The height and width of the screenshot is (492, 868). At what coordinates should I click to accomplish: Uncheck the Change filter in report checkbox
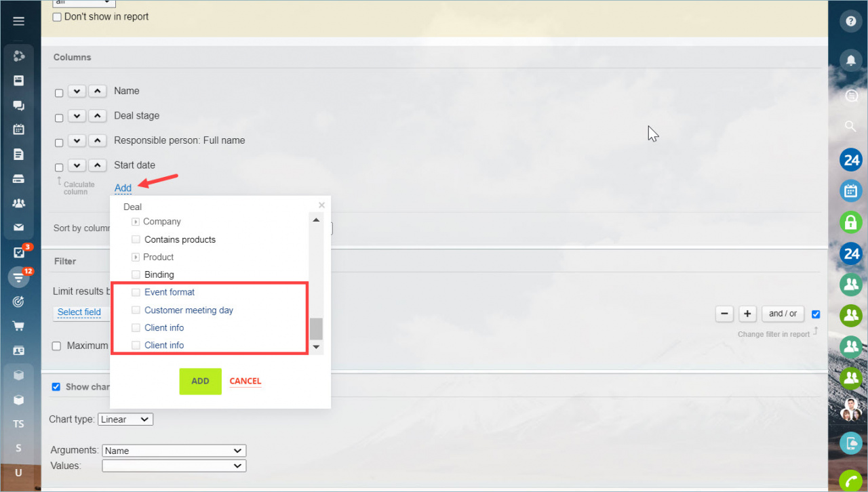[x=816, y=314]
